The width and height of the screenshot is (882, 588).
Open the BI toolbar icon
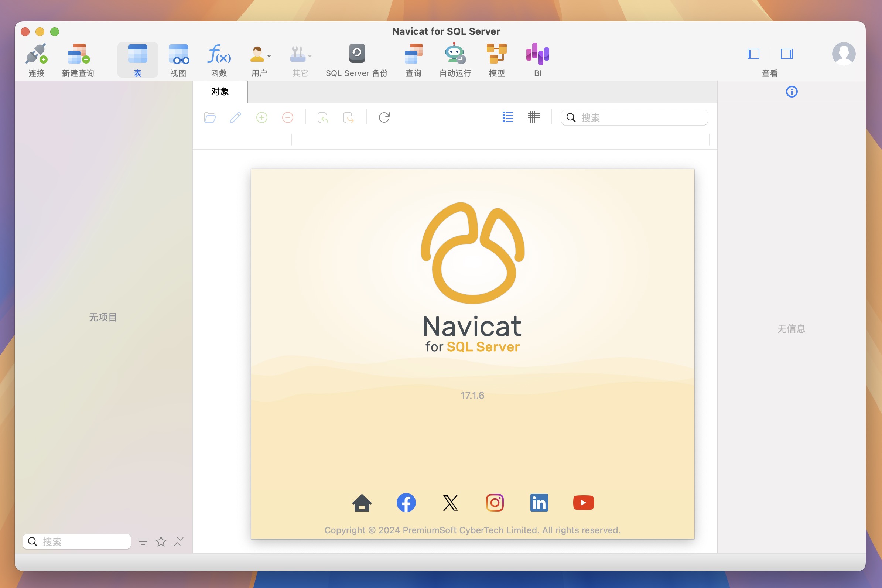click(x=538, y=54)
